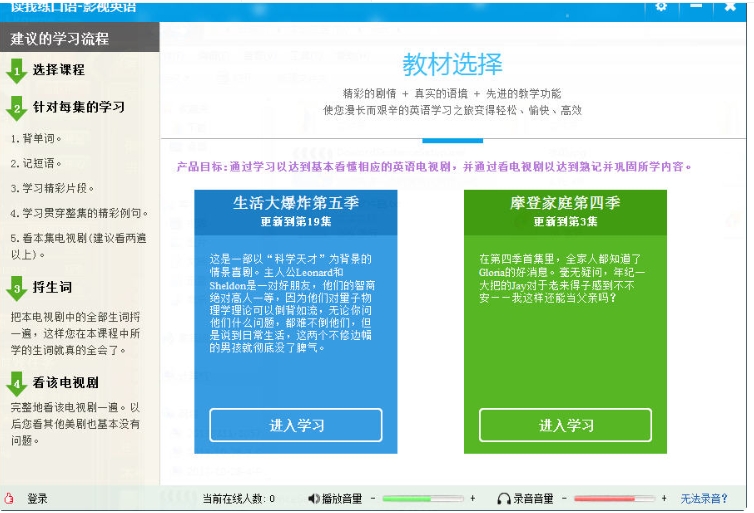
Task: Adjust the green playback volume slider
Action: 423,499
